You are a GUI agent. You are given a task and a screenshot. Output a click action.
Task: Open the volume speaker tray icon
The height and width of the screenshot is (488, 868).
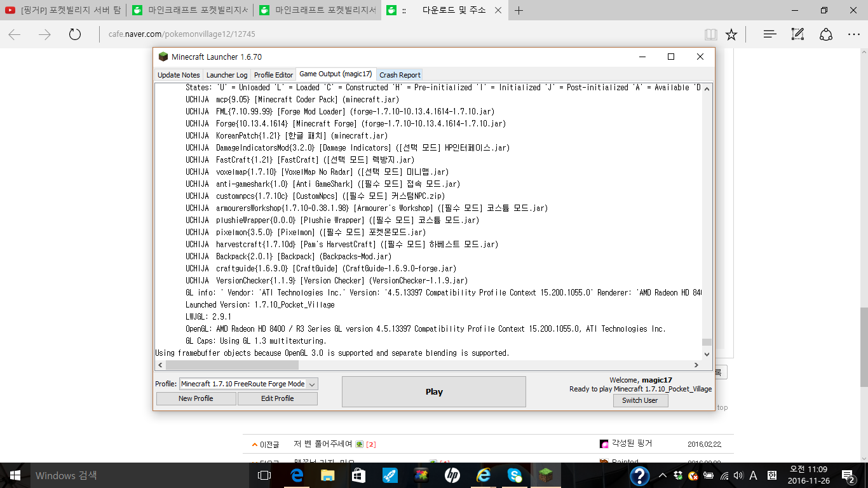[738, 475]
